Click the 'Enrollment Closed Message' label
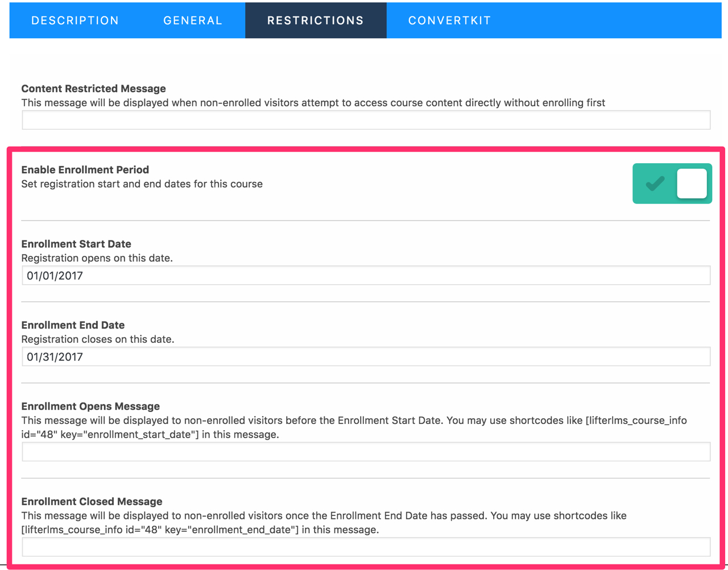This screenshot has height=570, width=728. point(92,501)
